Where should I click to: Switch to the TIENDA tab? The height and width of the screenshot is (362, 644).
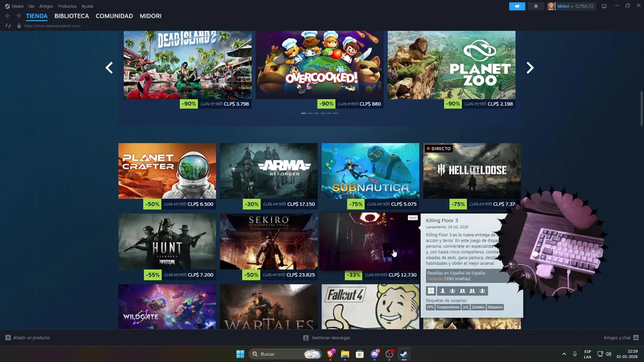(37, 16)
